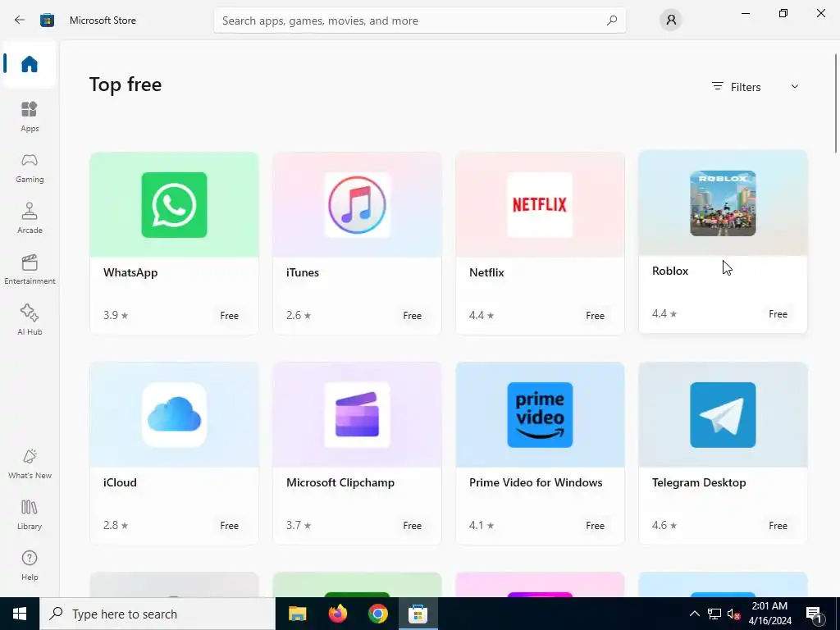
Task: Click the search magnifier icon
Action: (612, 21)
